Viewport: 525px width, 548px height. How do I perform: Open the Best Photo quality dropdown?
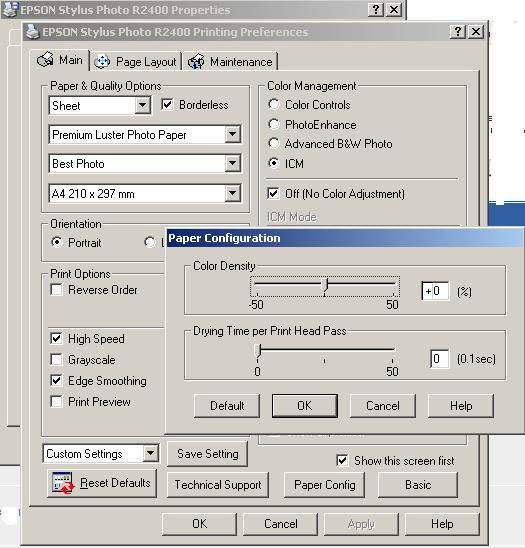[232, 163]
